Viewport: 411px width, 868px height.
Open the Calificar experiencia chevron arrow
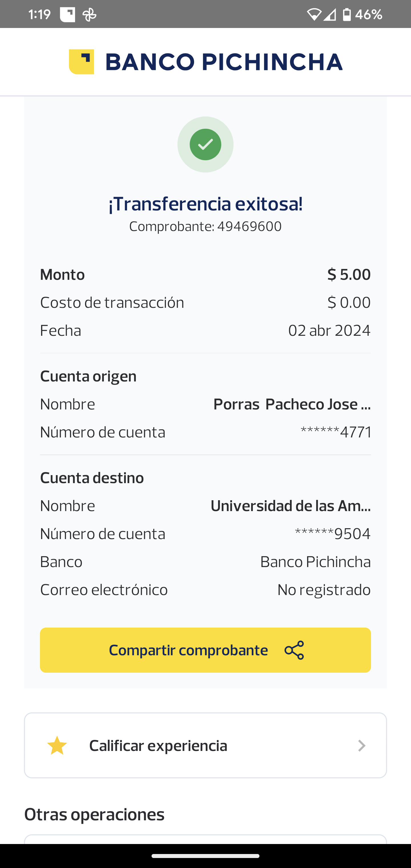pyautogui.click(x=361, y=746)
